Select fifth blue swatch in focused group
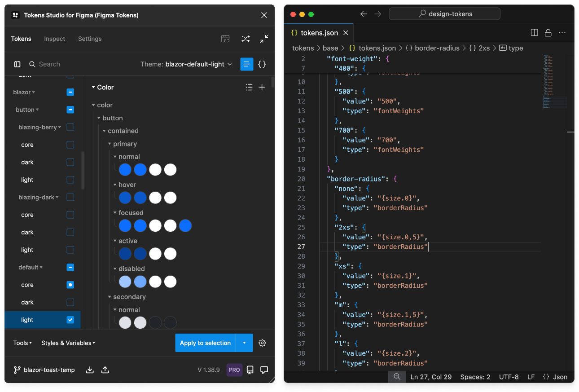Image resolution: width=579 pixels, height=392 pixels. 185,226
